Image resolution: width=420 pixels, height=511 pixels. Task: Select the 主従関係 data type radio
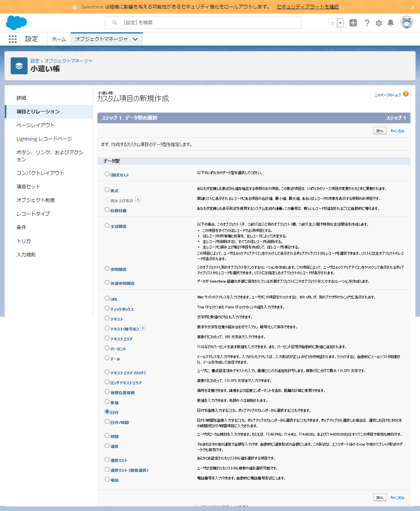pyautogui.click(x=107, y=226)
